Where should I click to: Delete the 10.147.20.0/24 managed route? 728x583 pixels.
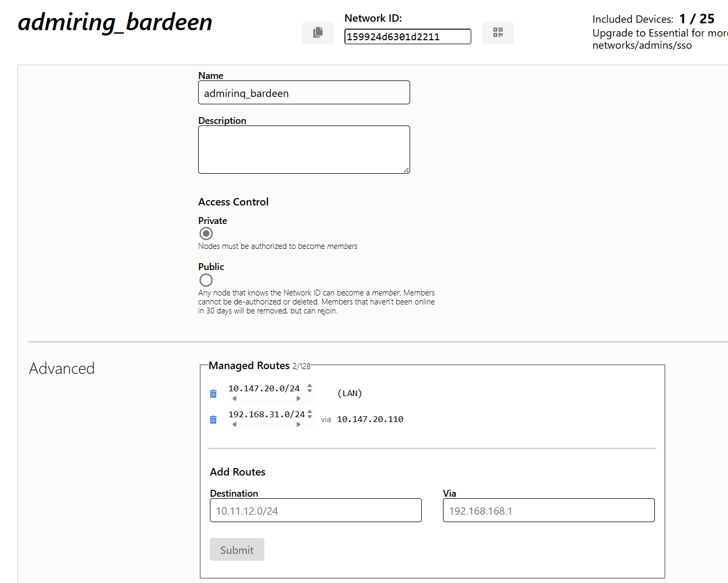tap(213, 393)
